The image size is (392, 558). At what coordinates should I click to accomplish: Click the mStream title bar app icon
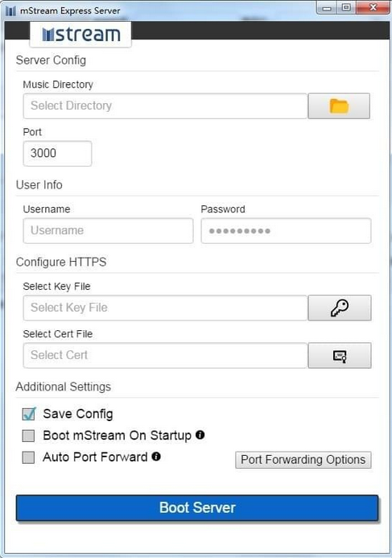(10, 10)
